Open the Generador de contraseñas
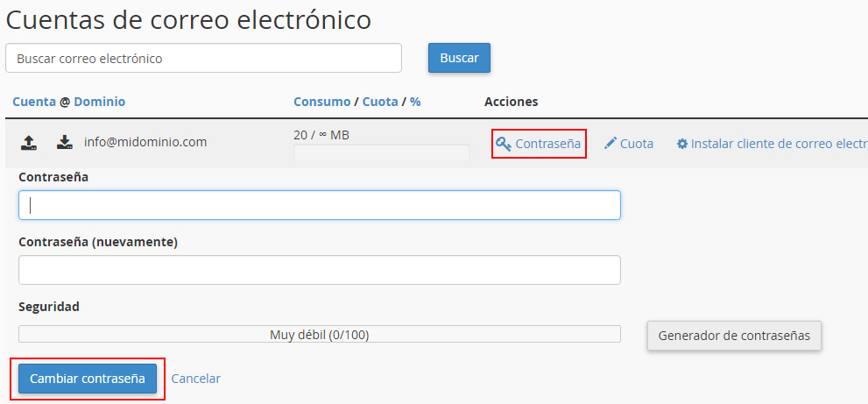 coord(734,335)
